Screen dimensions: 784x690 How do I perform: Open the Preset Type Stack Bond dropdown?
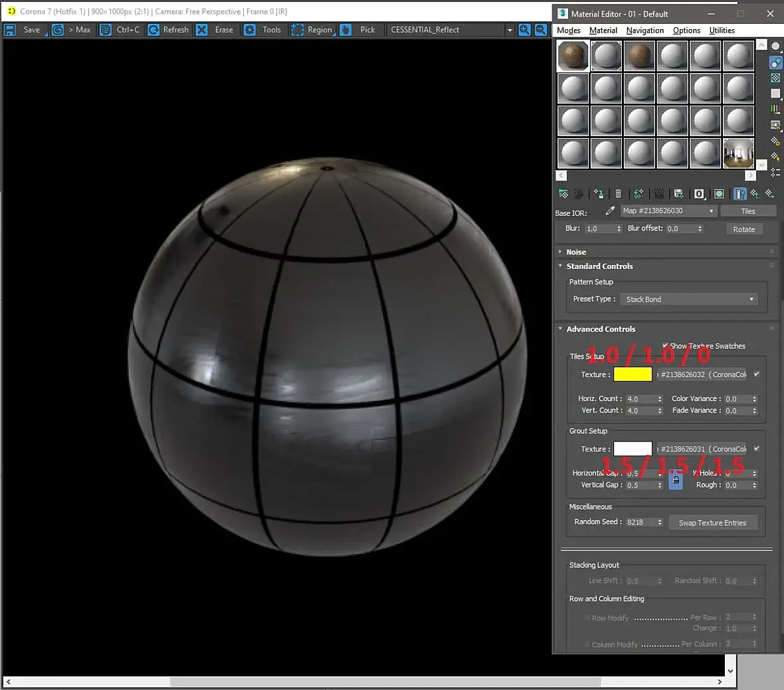point(688,300)
